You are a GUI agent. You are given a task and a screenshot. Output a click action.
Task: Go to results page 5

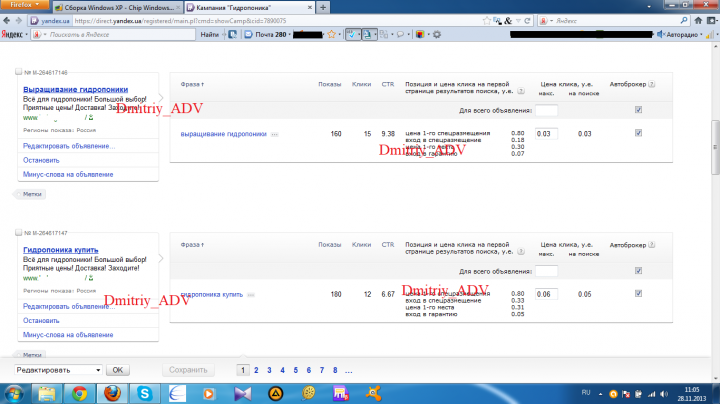(x=296, y=370)
